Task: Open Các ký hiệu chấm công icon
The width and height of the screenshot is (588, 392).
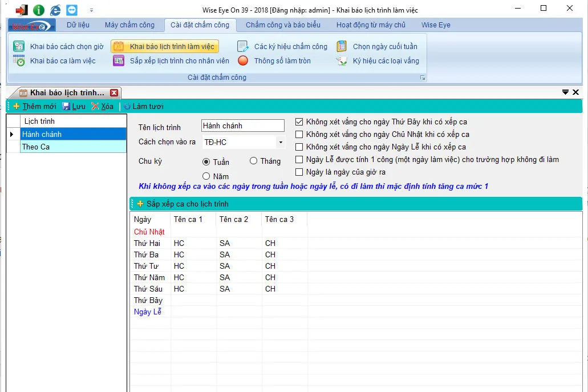Action: (x=243, y=47)
